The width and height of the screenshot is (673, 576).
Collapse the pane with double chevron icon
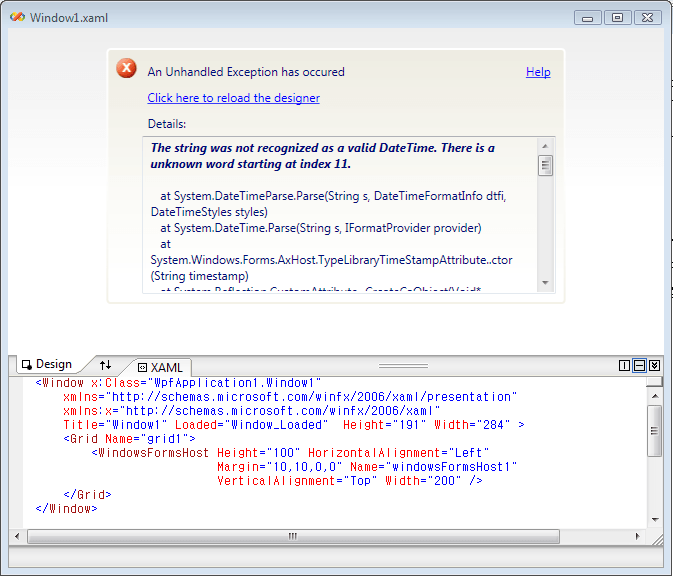[x=654, y=365]
